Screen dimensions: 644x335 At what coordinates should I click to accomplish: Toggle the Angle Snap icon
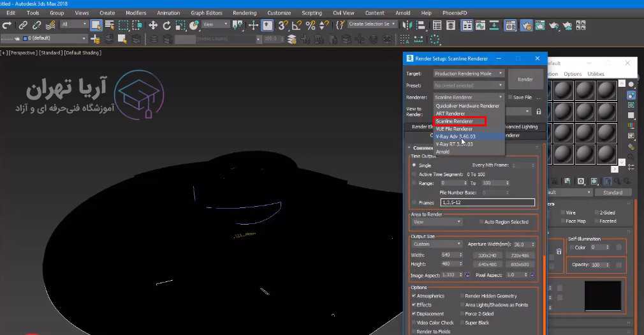[x=296, y=26]
